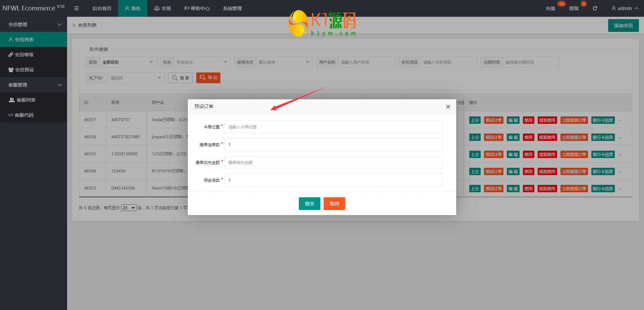This screenshot has width=644, height=310.
Task: Open the admin user menu
Action: [x=625, y=8]
